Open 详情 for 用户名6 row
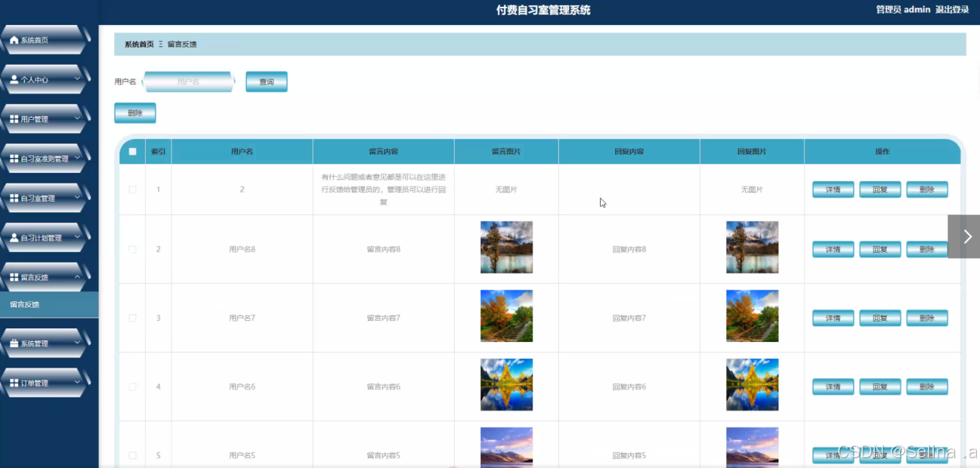980x468 pixels. [833, 387]
